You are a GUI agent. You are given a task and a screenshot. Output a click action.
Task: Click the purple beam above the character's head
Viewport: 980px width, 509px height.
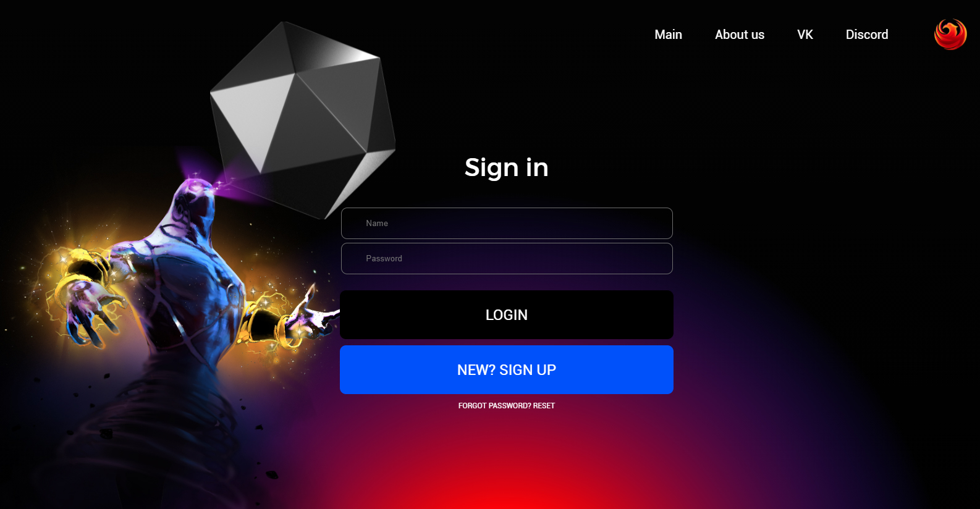click(x=210, y=173)
